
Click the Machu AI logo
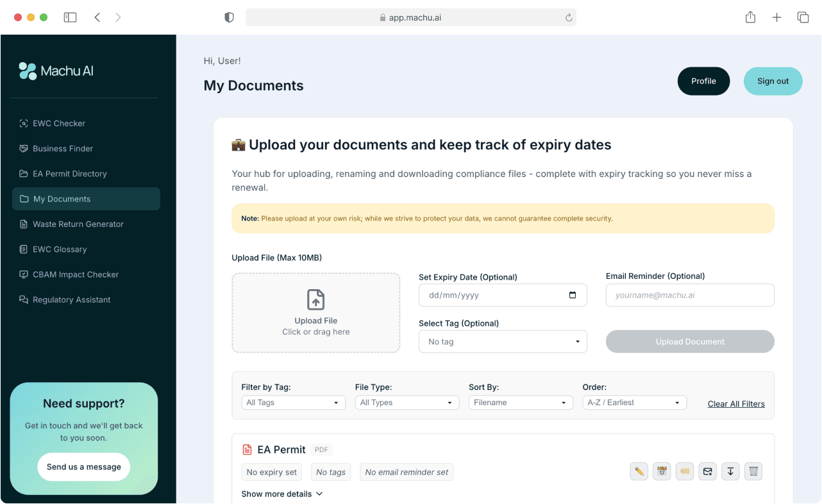tap(56, 71)
